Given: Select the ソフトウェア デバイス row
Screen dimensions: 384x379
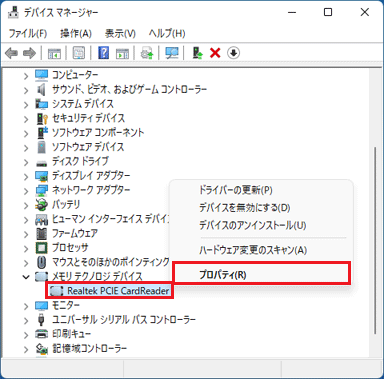Looking at the screenshot, I should [x=88, y=147].
